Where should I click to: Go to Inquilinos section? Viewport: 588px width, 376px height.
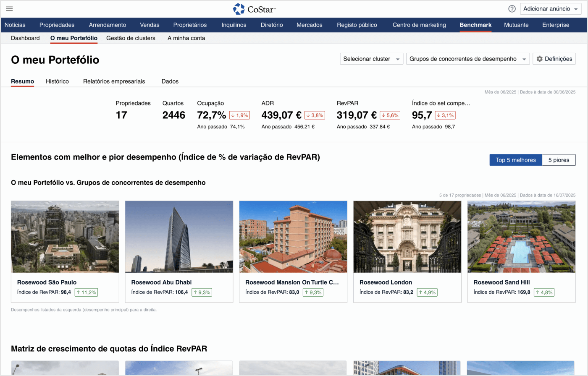click(x=234, y=25)
